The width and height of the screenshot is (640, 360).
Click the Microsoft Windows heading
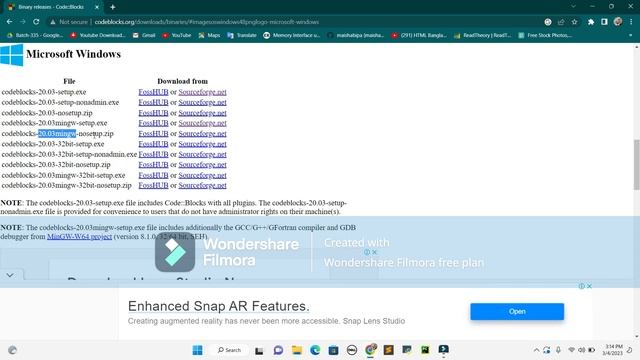pos(73,54)
